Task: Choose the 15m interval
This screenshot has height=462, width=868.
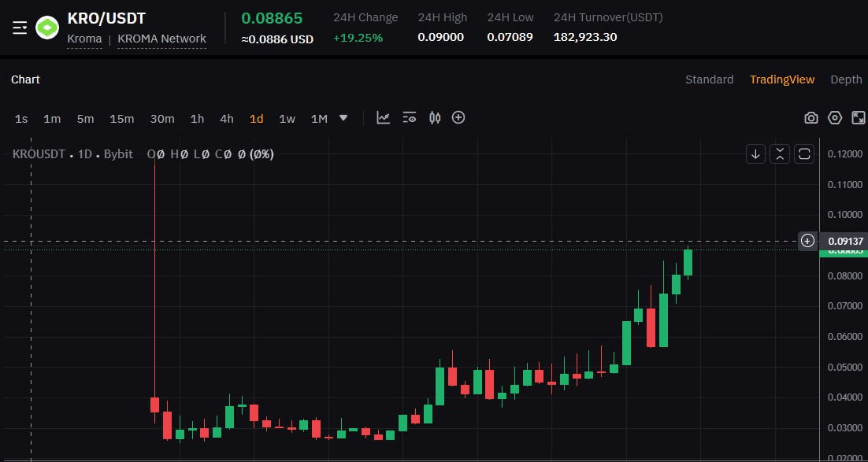Action: [121, 119]
